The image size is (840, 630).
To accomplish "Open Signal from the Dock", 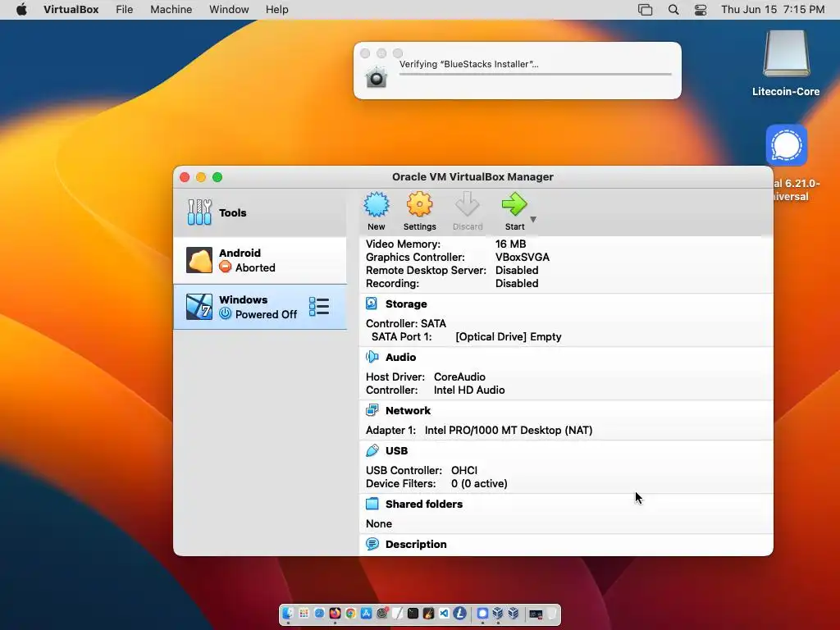I will pyautogui.click(x=482, y=614).
